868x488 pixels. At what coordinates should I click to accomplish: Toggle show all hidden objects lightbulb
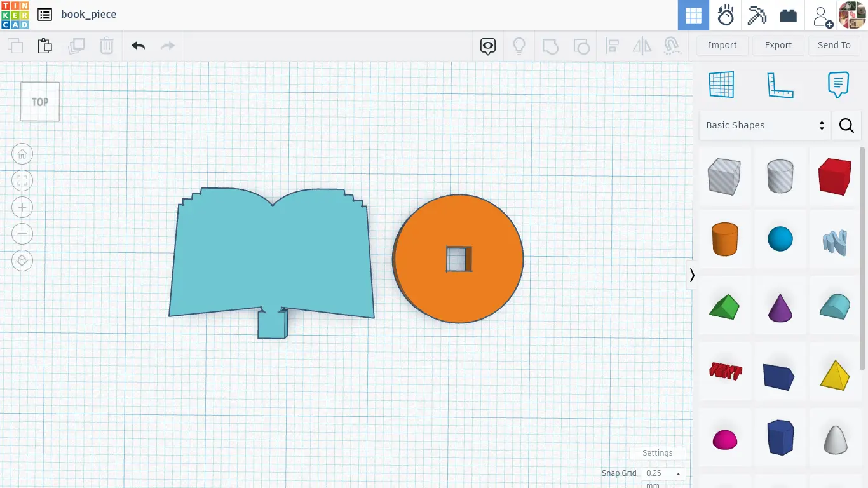coord(519,46)
